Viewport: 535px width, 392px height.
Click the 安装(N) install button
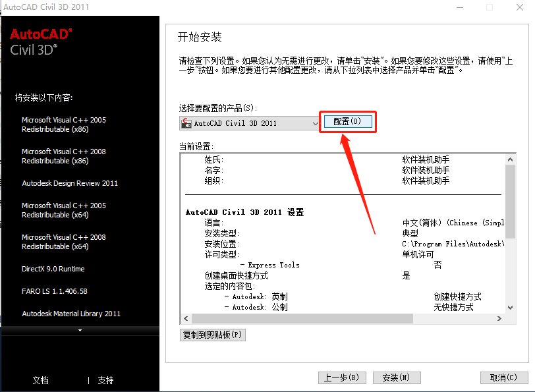pos(397,378)
